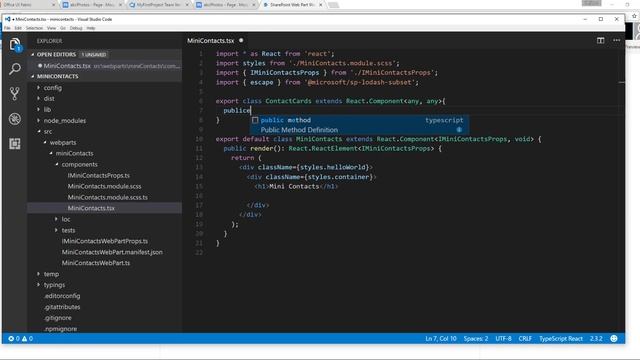Open the .gitignore file
Image resolution: width=640 pixels, height=360 pixels.
(58, 318)
